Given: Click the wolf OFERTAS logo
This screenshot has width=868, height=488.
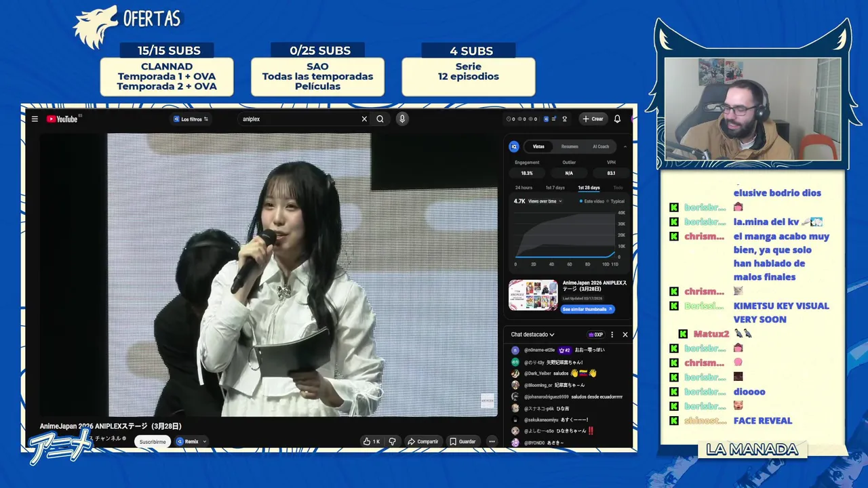Looking at the screenshot, I should (127, 26).
